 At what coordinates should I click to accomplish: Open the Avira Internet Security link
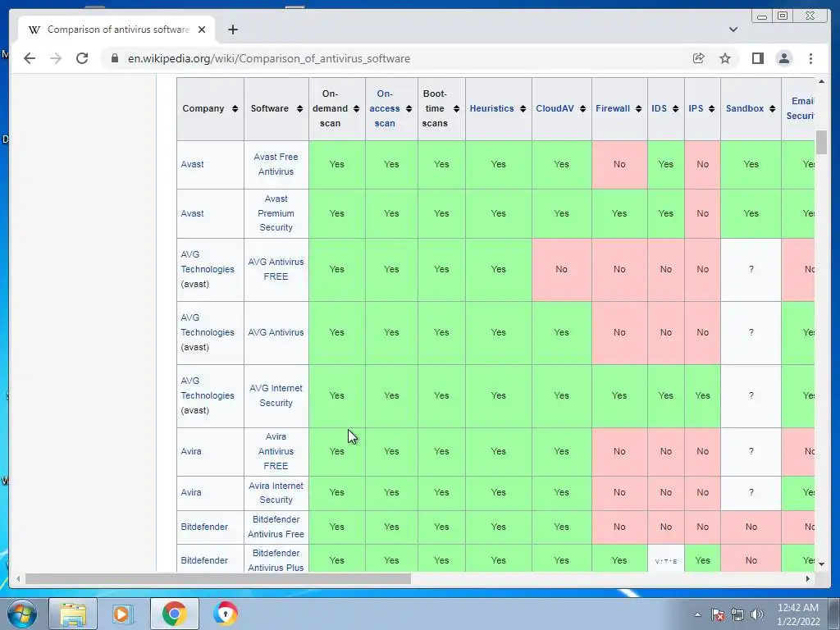point(276,492)
